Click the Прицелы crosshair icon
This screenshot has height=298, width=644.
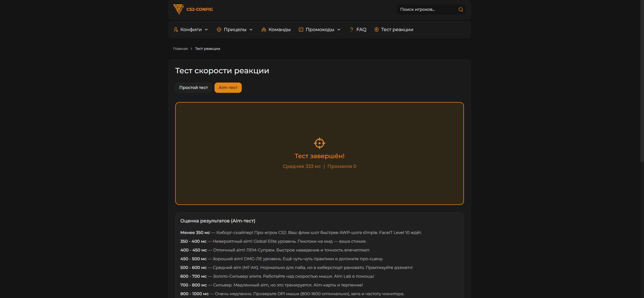pos(219,30)
